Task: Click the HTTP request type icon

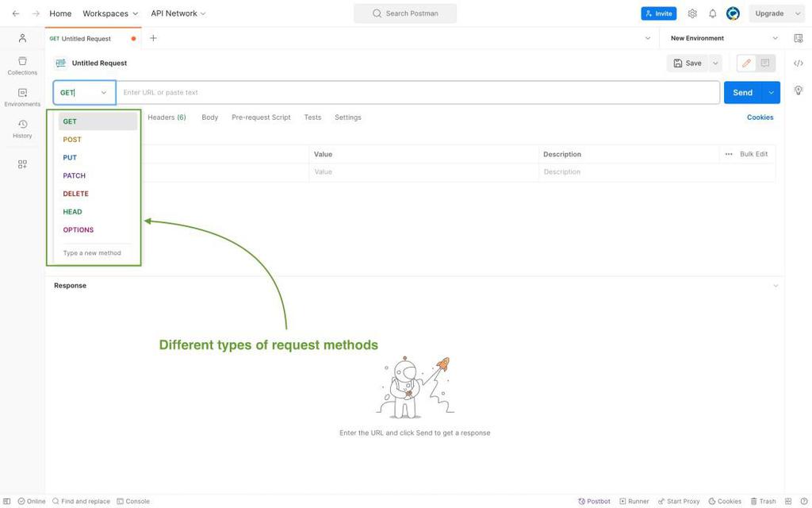Action: point(60,63)
